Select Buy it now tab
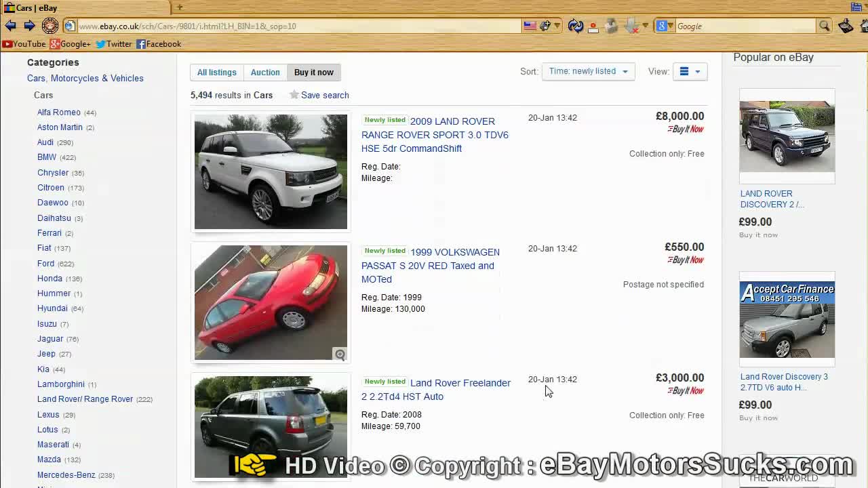The height and width of the screenshot is (488, 868). [x=314, y=73]
